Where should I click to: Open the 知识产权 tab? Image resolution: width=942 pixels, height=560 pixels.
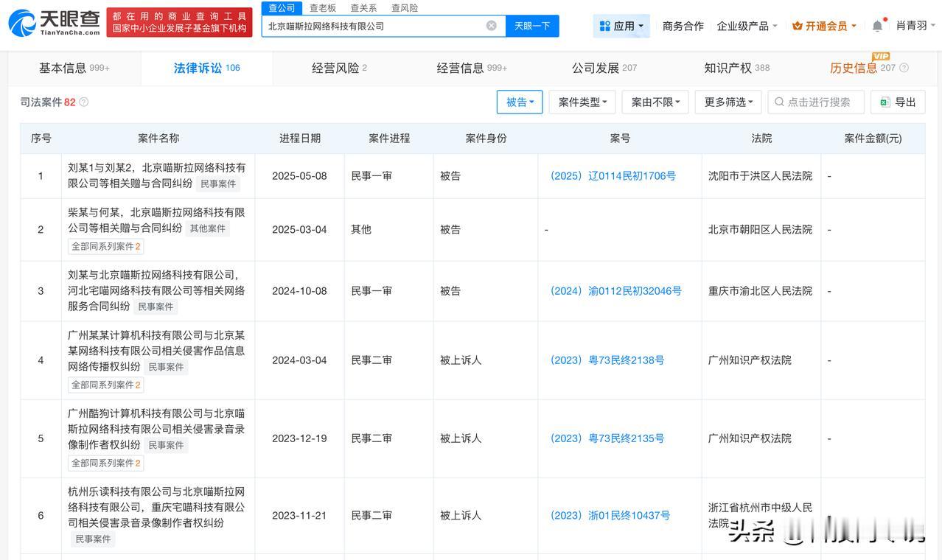(737, 68)
